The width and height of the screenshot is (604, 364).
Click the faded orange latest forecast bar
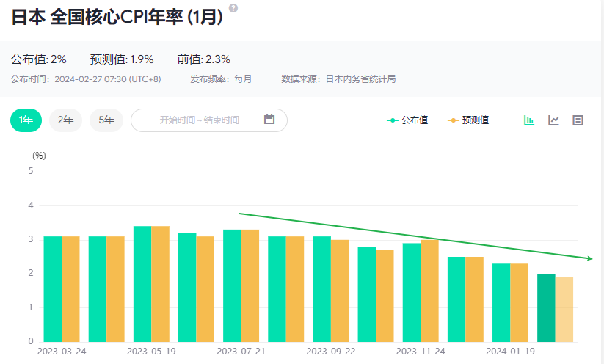[x=564, y=309]
